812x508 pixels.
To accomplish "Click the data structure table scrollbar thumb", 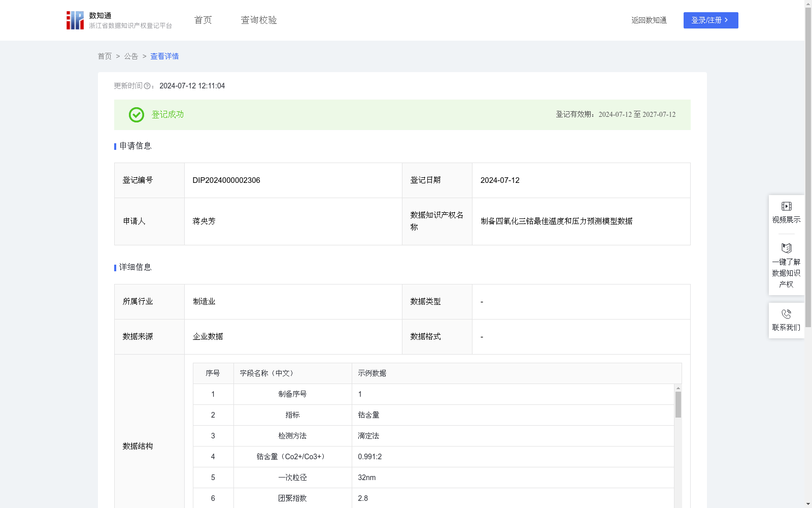I will click(x=678, y=404).
